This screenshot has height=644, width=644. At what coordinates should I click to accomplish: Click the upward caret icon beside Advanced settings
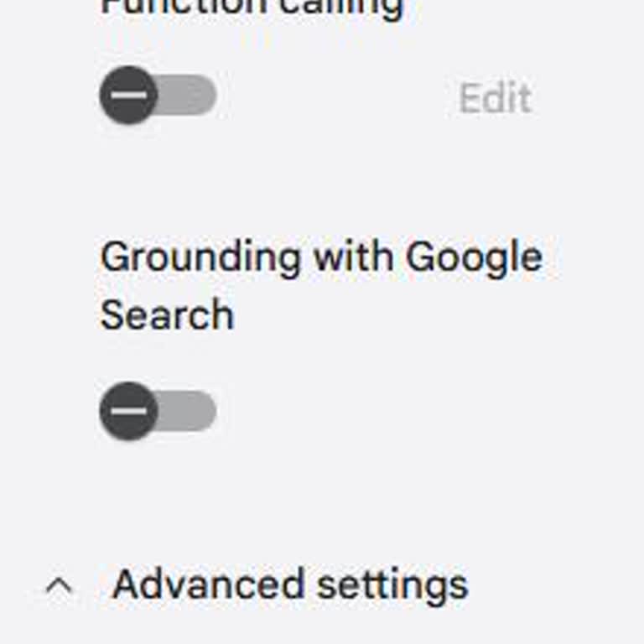[x=59, y=586]
